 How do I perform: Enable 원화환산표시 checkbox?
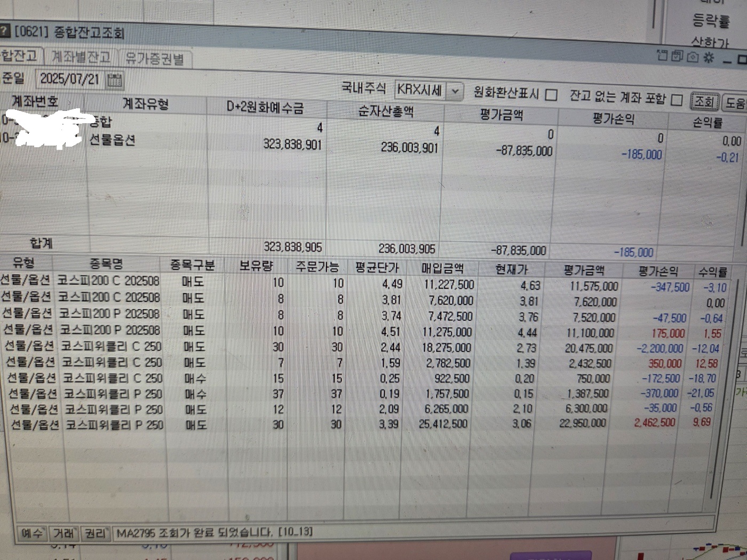[552, 95]
